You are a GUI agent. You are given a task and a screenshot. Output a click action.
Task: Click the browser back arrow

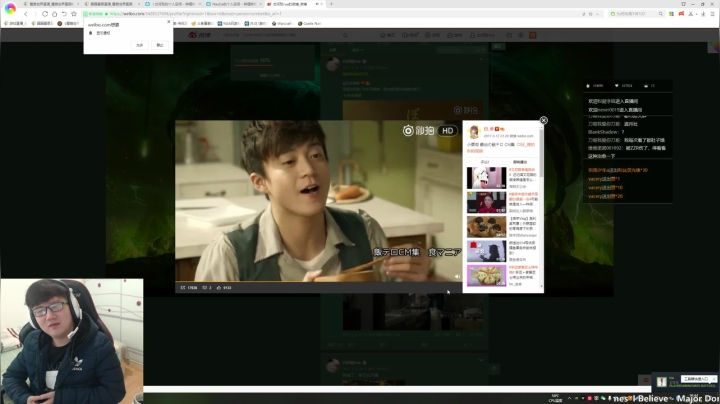pyautogui.click(x=26, y=14)
